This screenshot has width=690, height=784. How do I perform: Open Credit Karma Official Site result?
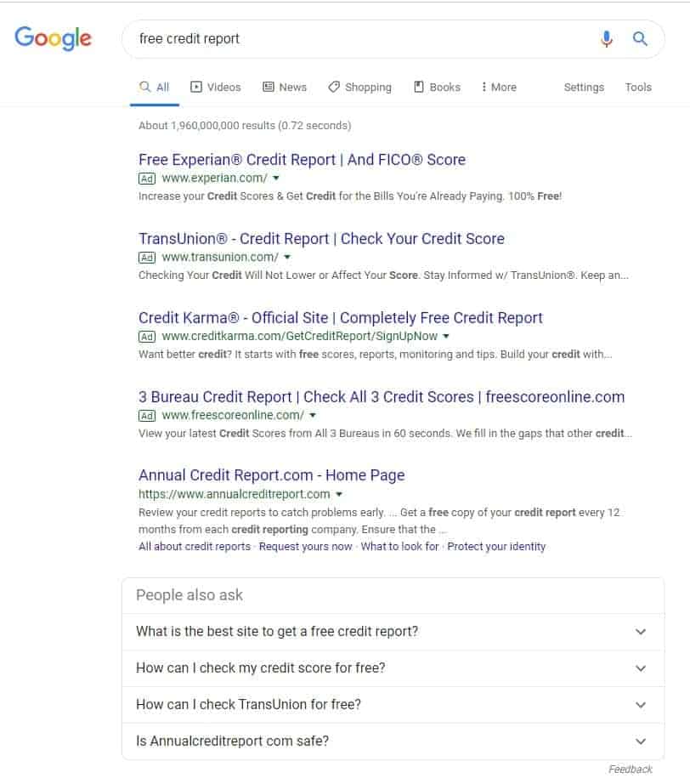[x=340, y=317]
